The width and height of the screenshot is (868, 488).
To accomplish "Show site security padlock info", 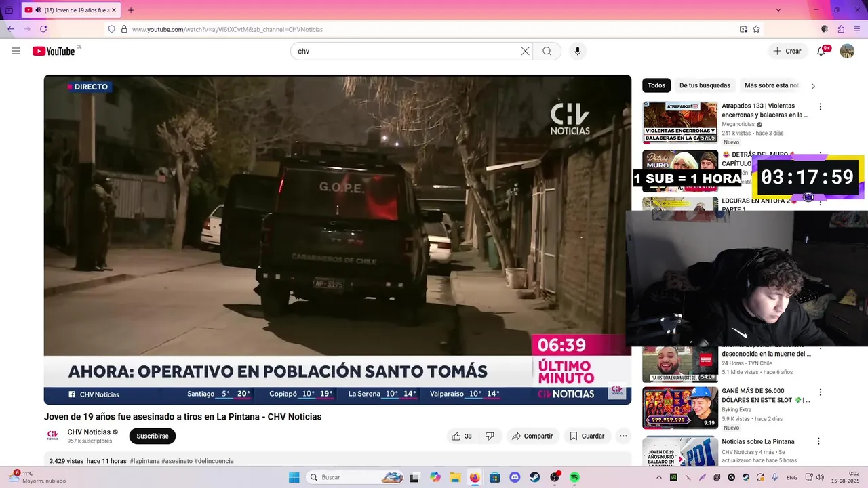I will click(124, 29).
